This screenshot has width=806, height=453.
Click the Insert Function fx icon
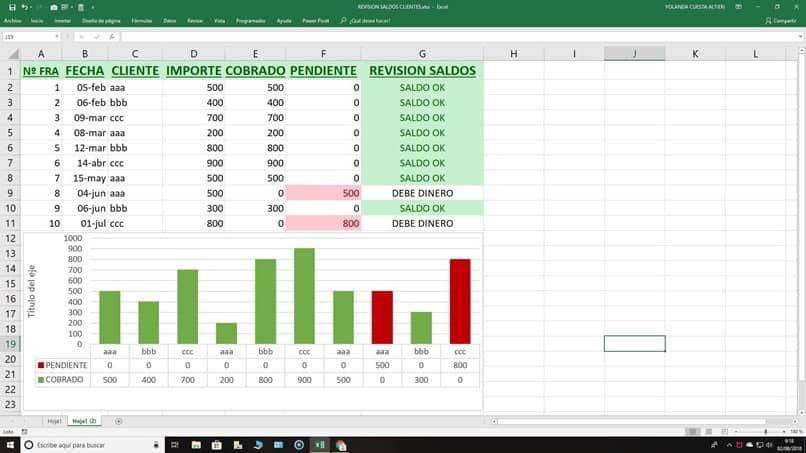coord(112,37)
